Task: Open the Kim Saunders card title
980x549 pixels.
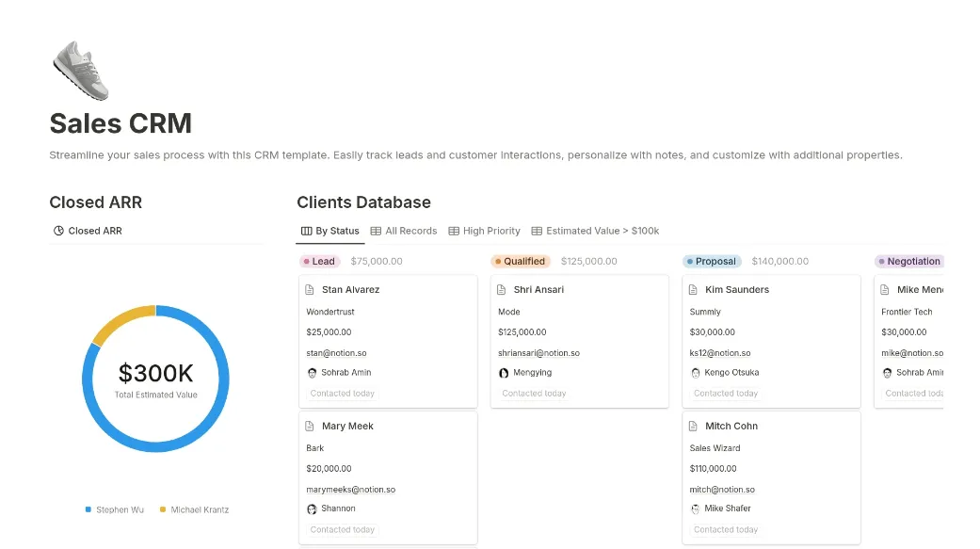Action: point(737,289)
